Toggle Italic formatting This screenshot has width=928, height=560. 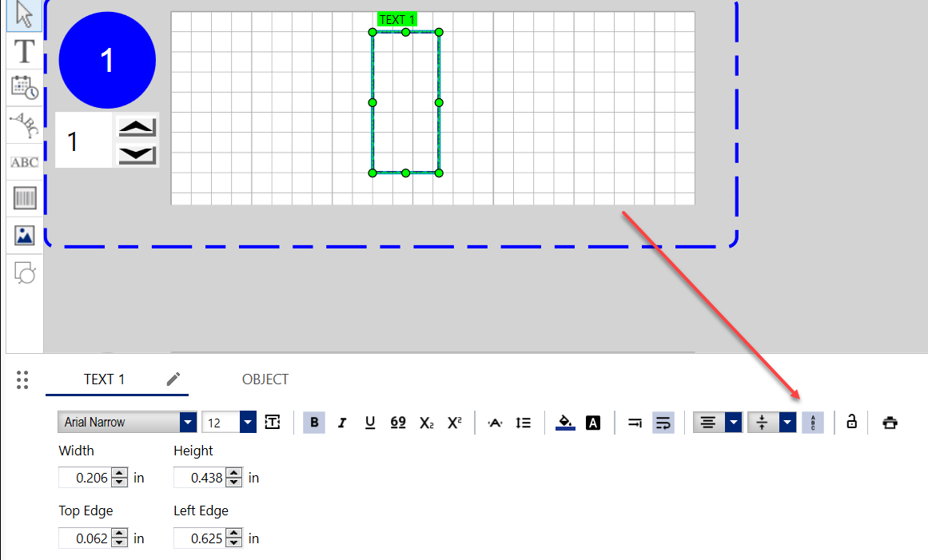pyautogui.click(x=342, y=423)
